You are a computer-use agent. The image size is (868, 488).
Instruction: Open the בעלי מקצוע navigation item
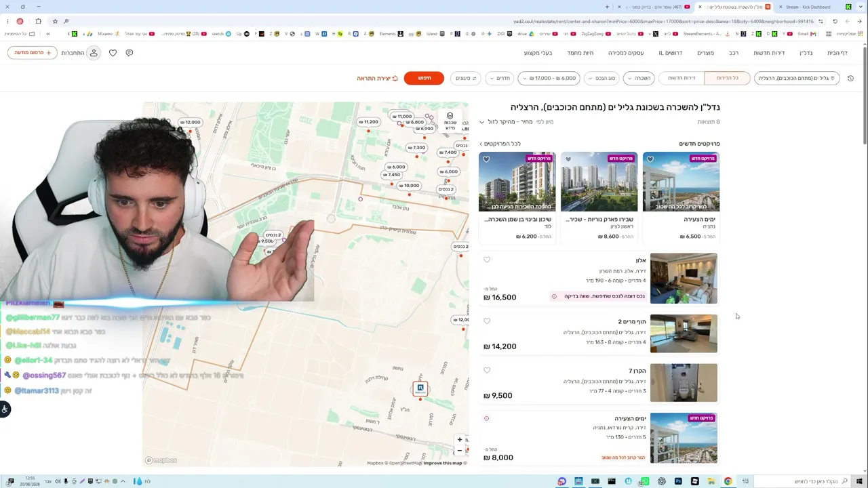click(x=538, y=53)
